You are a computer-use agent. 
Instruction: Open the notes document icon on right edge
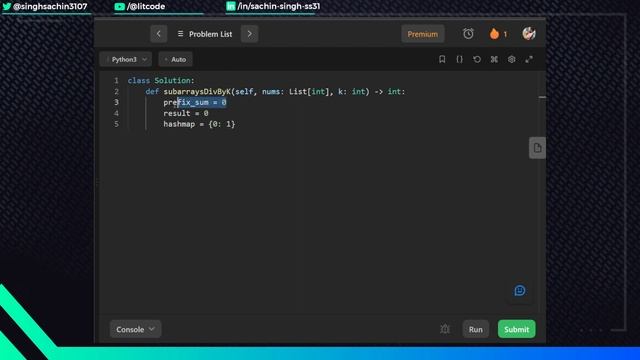[x=537, y=148]
